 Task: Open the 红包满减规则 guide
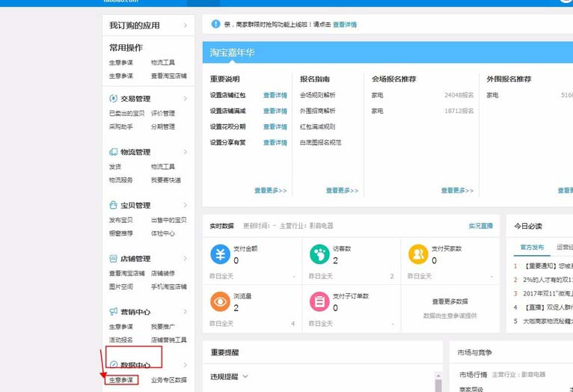pyautogui.click(x=318, y=126)
